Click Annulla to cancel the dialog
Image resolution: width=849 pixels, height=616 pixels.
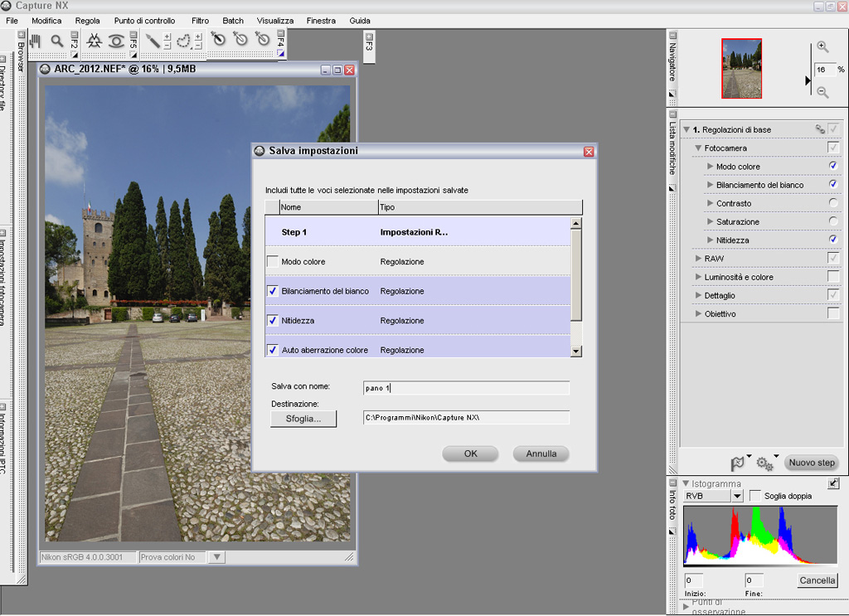pos(541,454)
